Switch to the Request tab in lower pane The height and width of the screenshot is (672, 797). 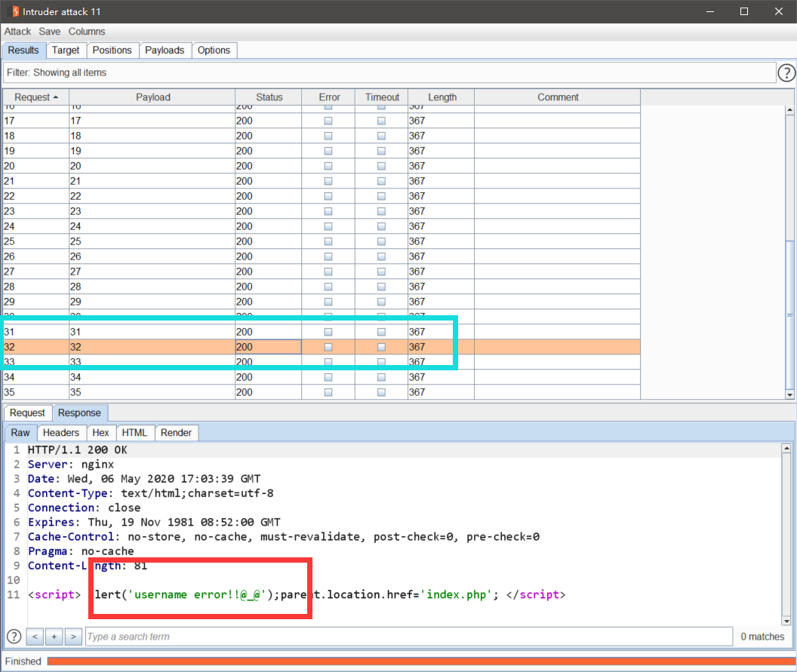27,413
